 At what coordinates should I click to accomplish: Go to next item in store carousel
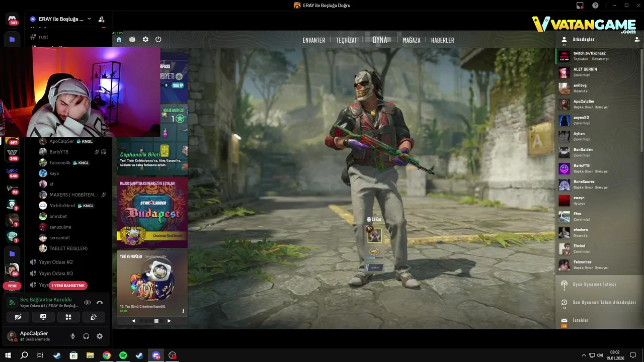[169, 321]
